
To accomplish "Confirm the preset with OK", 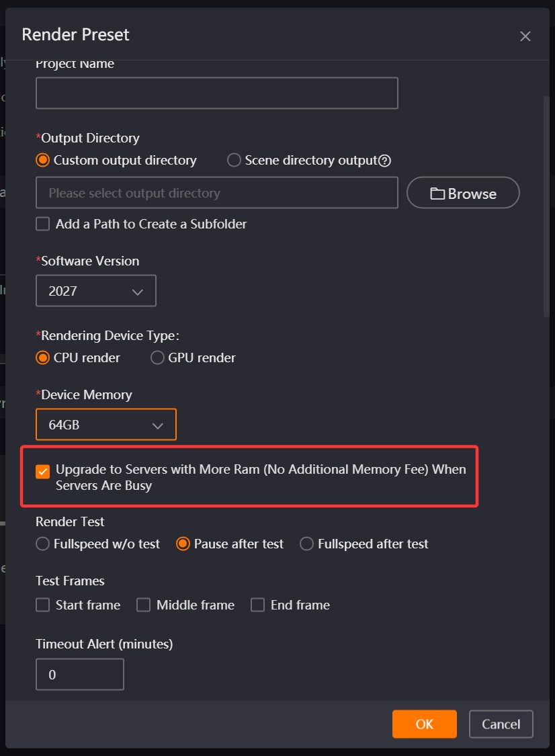I will (x=425, y=724).
